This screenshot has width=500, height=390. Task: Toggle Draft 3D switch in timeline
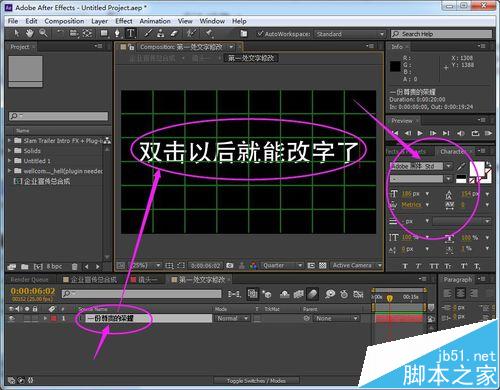point(267,294)
